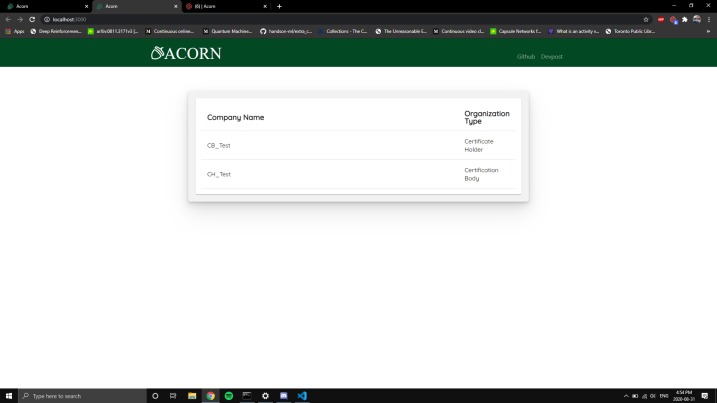
Task: Select the CH_Test company row
Action: 358,174
